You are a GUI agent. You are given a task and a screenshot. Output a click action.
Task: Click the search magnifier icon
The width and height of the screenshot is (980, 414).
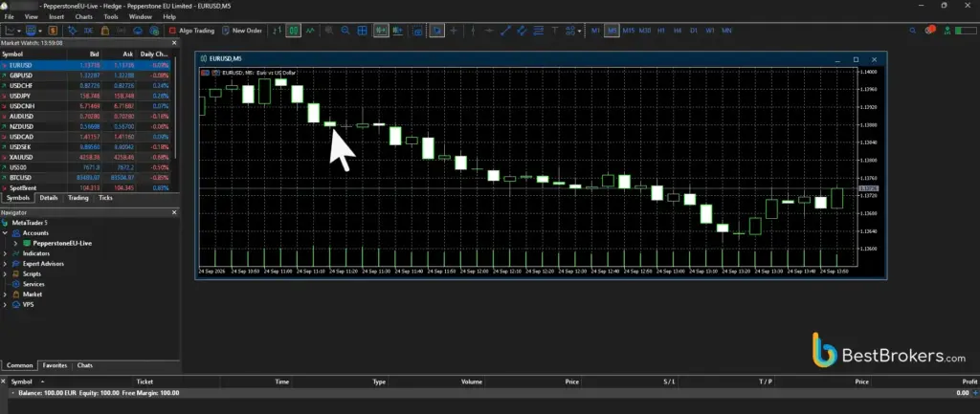tap(912, 30)
